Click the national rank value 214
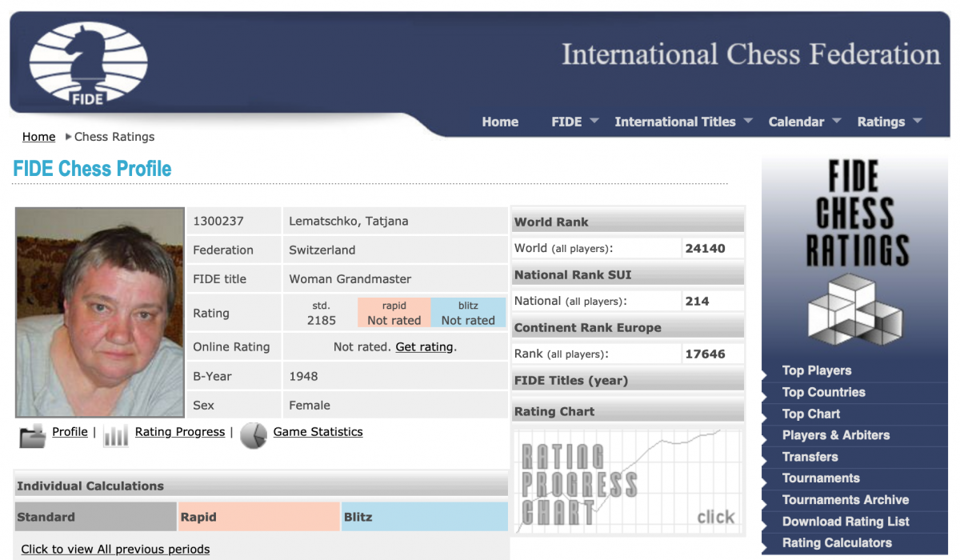Viewport: 960px width, 560px height. point(698,301)
